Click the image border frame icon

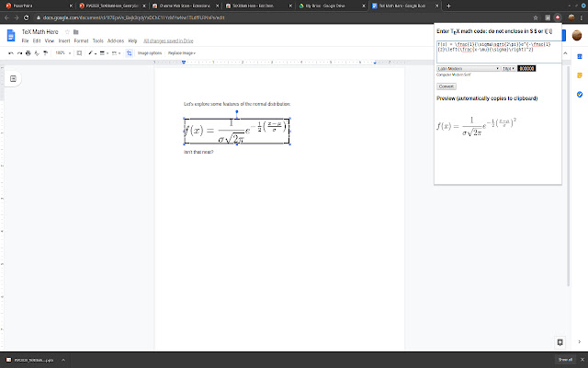79,53
